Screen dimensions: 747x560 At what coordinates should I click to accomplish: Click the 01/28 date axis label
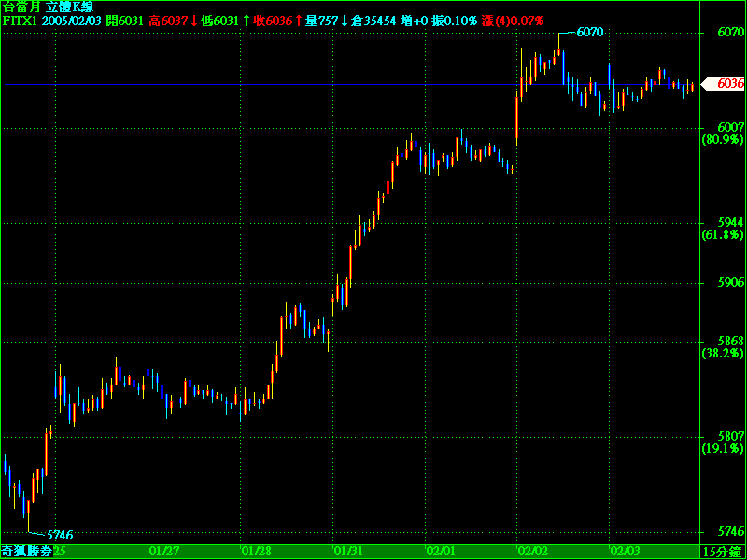[x=256, y=552]
